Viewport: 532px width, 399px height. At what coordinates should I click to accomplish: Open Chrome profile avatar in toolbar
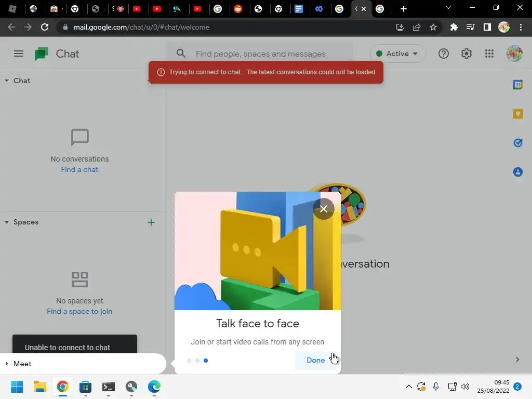click(x=504, y=27)
